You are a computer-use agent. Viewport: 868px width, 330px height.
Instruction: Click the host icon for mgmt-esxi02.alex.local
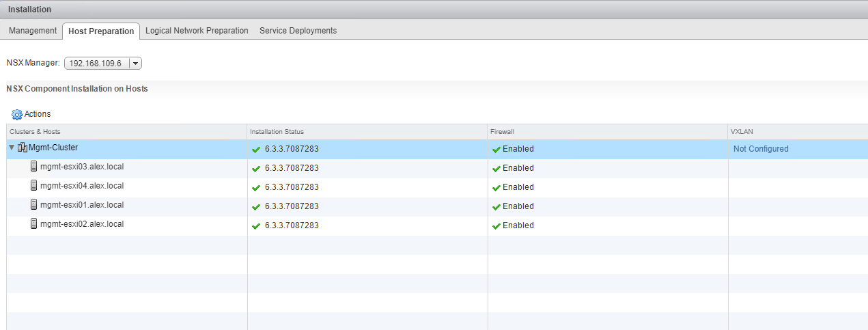34,224
